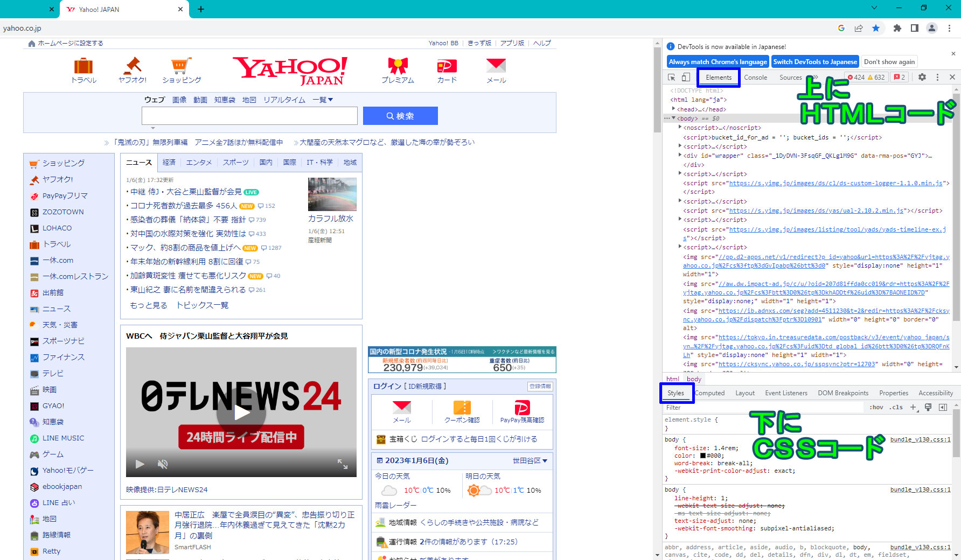Switch to the Sources tab

[x=790, y=78]
